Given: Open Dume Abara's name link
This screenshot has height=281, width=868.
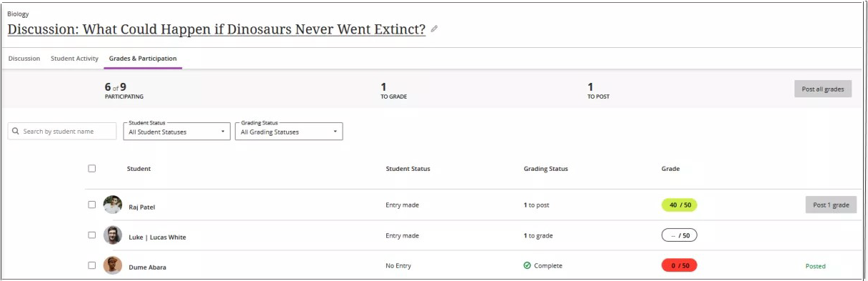Looking at the screenshot, I should point(147,267).
